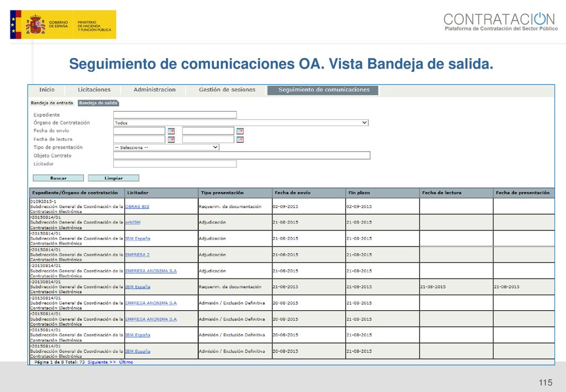Image resolution: width=566 pixels, height=392 pixels.
Task: Open IBM España link in Requerim. de documentación row
Action: (x=138, y=287)
